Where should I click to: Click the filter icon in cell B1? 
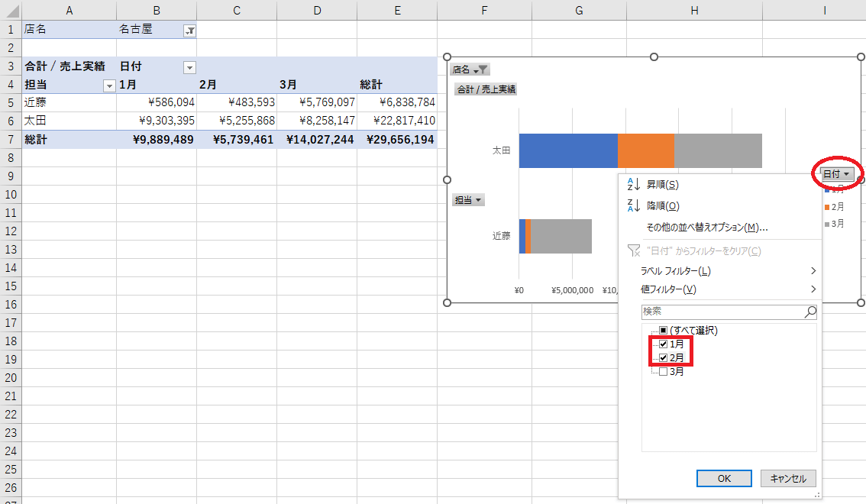(x=189, y=31)
